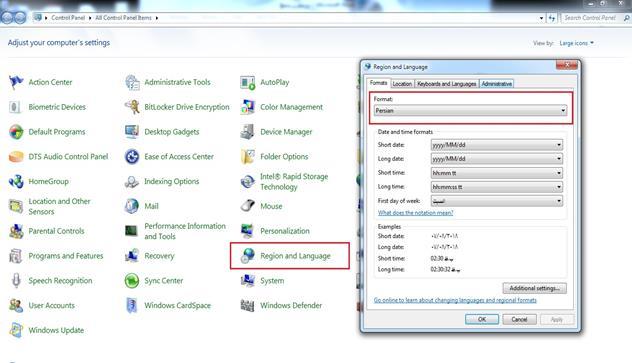Expand the Long time format dropdown
632x363 pixels.
tap(497, 187)
